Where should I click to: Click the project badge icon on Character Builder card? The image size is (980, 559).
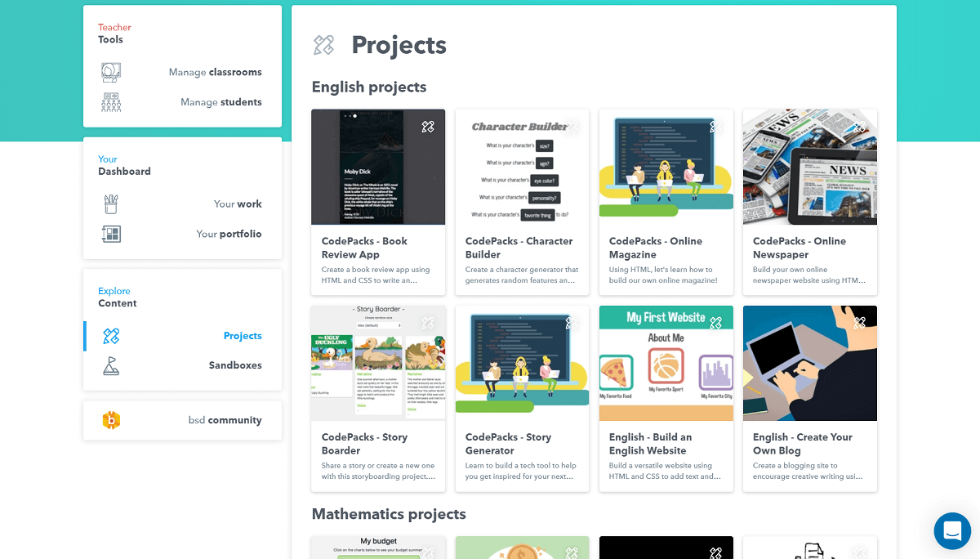click(572, 127)
